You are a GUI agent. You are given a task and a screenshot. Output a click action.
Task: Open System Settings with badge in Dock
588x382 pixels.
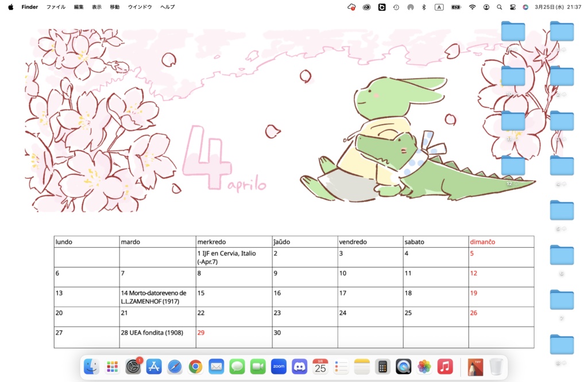tap(133, 367)
